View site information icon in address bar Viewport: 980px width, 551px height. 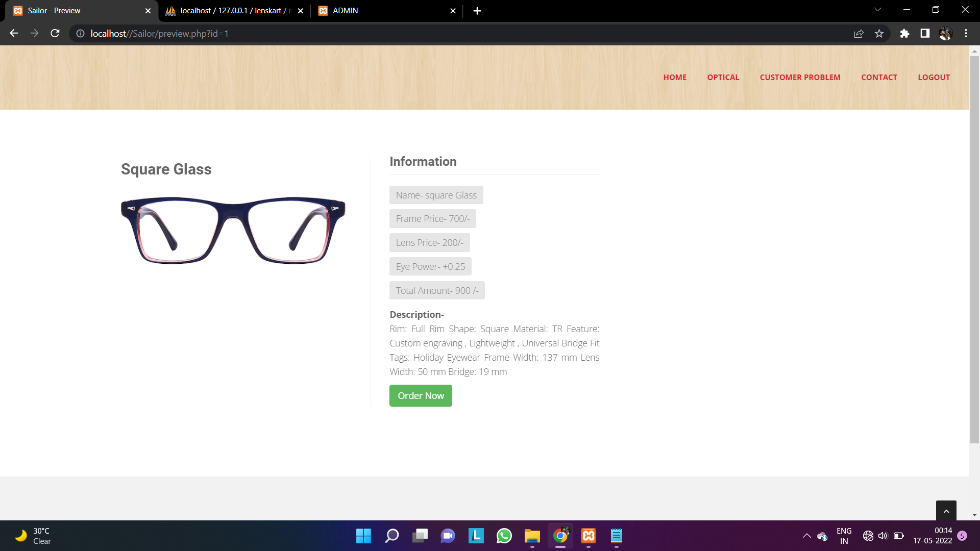pyautogui.click(x=80, y=34)
